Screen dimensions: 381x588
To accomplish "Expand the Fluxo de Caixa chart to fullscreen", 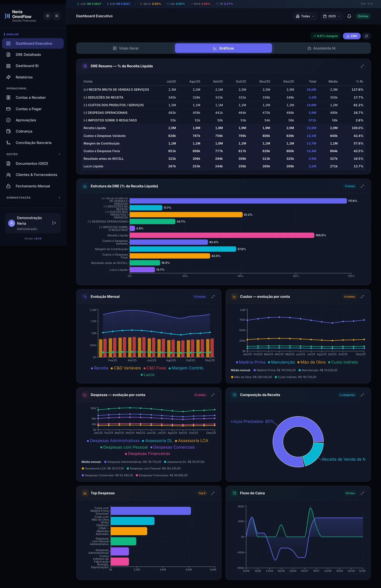I will (362, 493).
